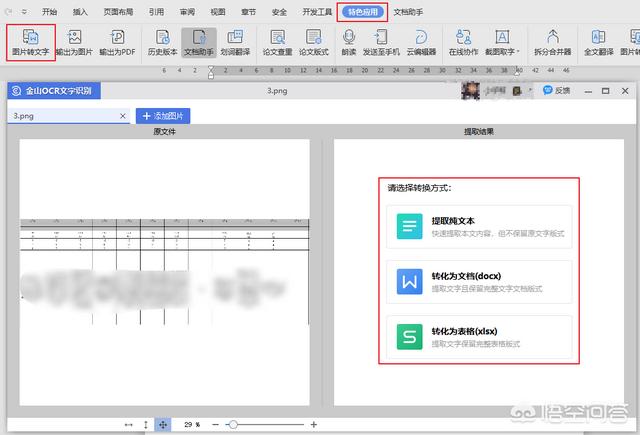This screenshot has width=640, height=435.
Task: Open 历史版本 ribbon tool
Action: coord(162,42)
